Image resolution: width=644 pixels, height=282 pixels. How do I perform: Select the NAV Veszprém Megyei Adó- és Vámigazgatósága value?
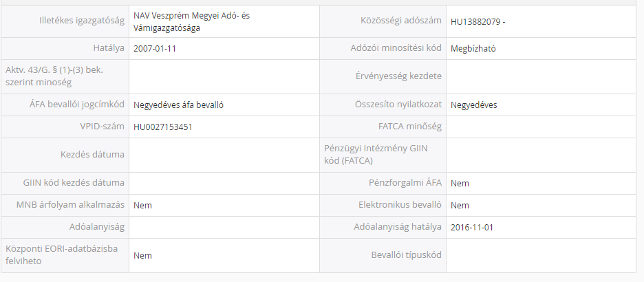[191, 22]
